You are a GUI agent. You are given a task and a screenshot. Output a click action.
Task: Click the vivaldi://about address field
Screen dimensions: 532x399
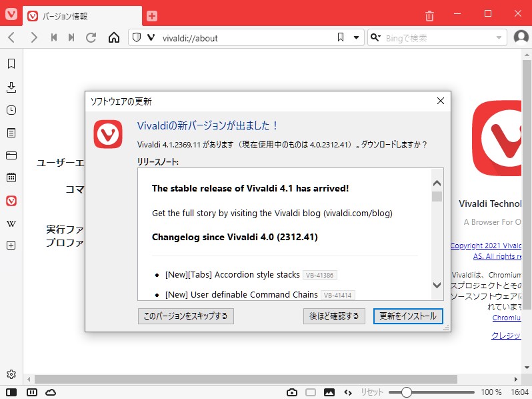pos(247,37)
